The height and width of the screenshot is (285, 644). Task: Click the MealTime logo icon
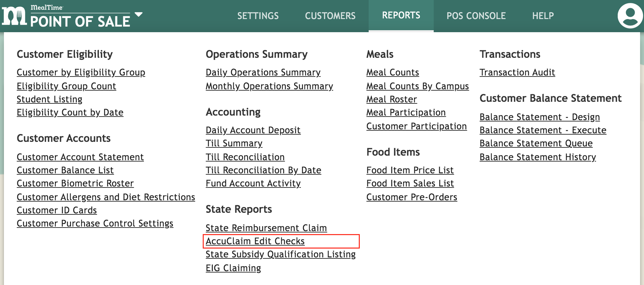pyautogui.click(x=14, y=16)
